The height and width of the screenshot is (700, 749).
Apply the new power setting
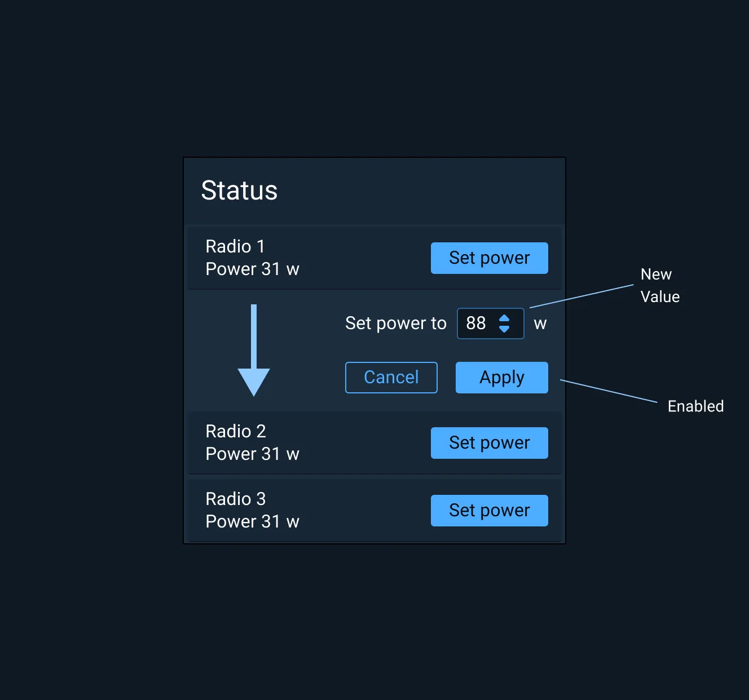pos(501,378)
